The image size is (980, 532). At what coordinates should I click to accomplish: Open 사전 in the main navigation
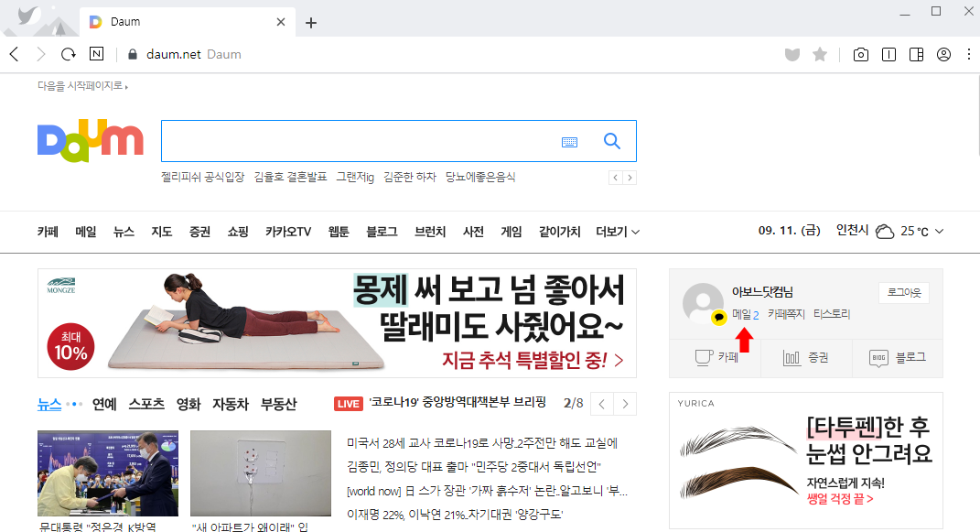pos(473,232)
